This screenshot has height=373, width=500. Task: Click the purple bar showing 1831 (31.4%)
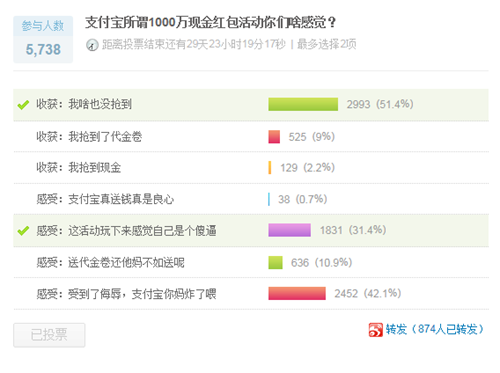289,230
